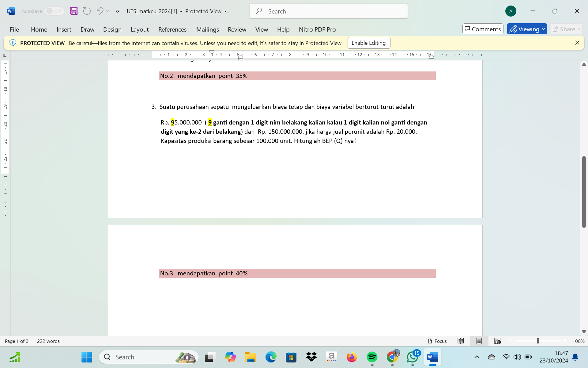The image size is (588, 368).
Task: Click the scroll up arrow
Action: pyautogui.click(x=584, y=64)
